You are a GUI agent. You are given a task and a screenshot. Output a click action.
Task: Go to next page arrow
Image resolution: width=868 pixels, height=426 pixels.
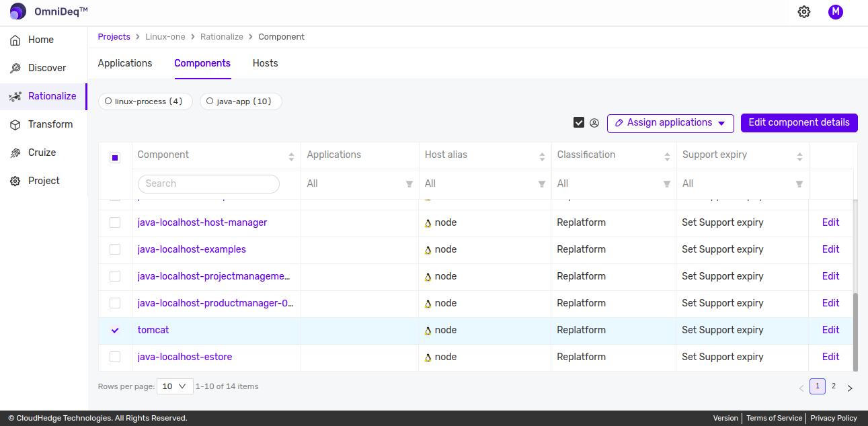point(850,388)
